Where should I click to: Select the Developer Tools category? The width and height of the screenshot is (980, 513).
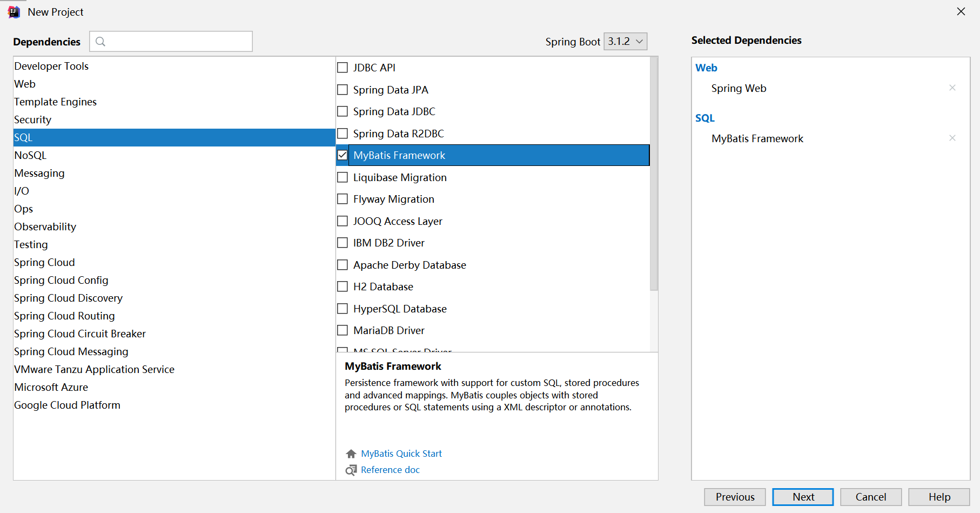click(174, 66)
